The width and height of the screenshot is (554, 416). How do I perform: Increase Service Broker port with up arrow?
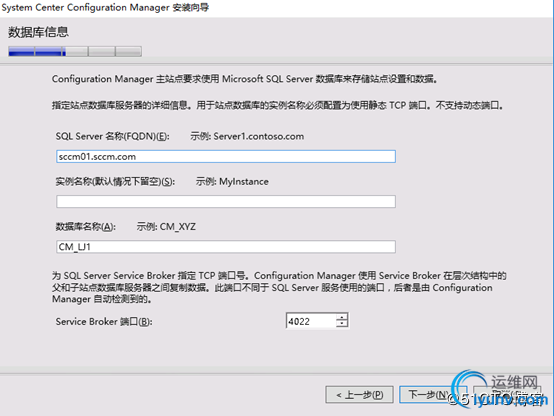click(342, 317)
